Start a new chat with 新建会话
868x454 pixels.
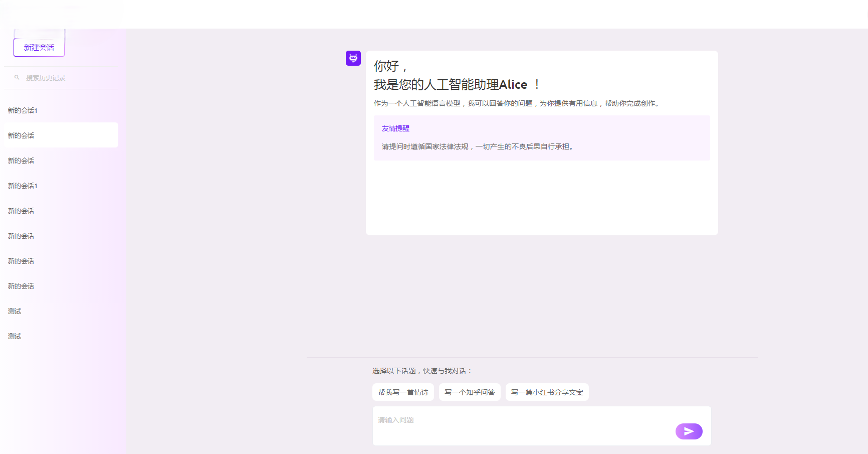tap(39, 48)
